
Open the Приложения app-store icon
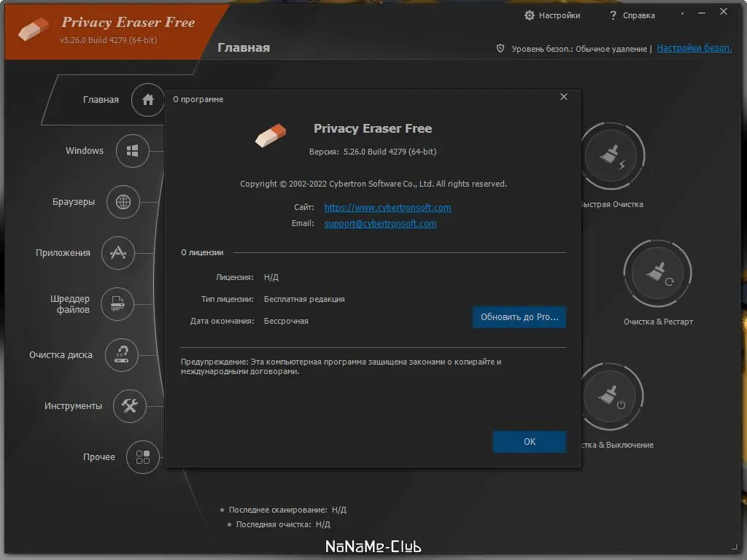[117, 253]
